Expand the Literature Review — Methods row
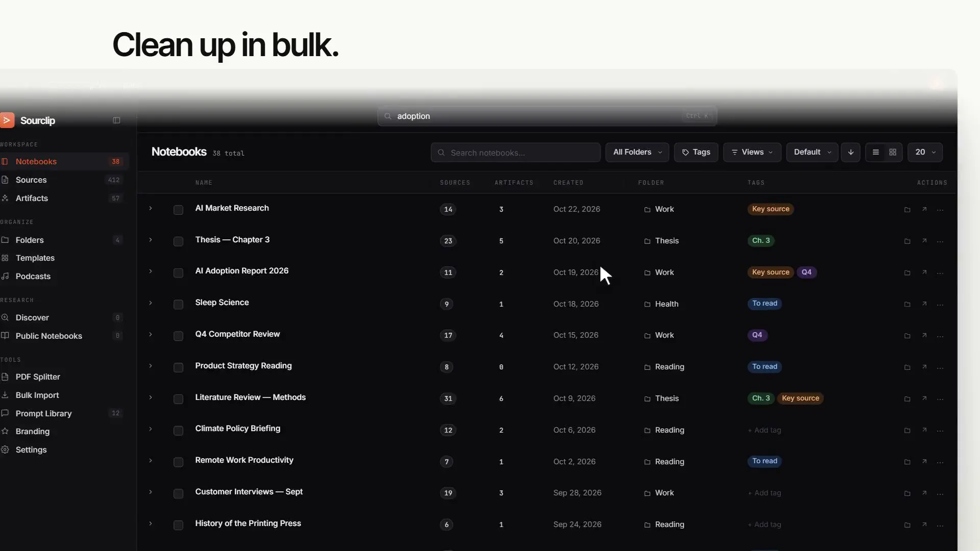Screen dimensions: 980x551 151,397
